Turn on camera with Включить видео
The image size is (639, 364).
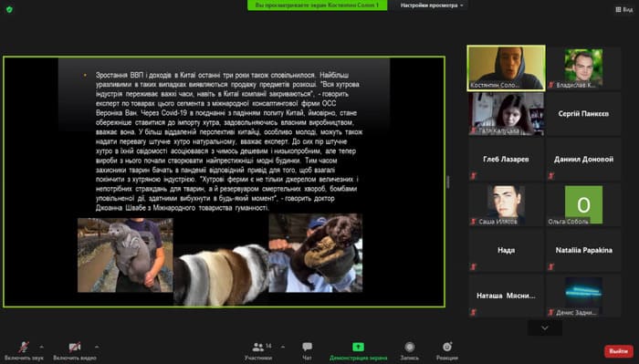pyautogui.click(x=75, y=351)
